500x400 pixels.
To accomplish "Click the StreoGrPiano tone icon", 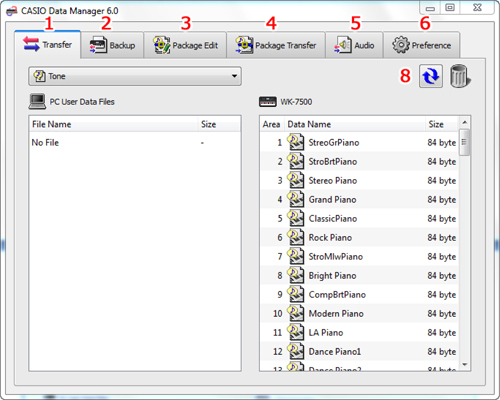I will coord(296,142).
